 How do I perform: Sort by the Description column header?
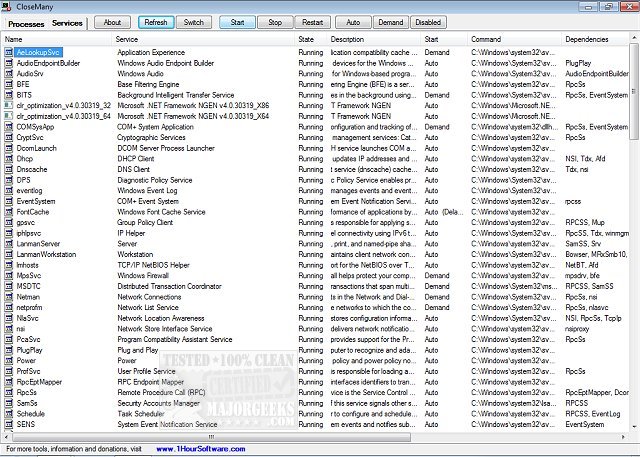(x=374, y=39)
